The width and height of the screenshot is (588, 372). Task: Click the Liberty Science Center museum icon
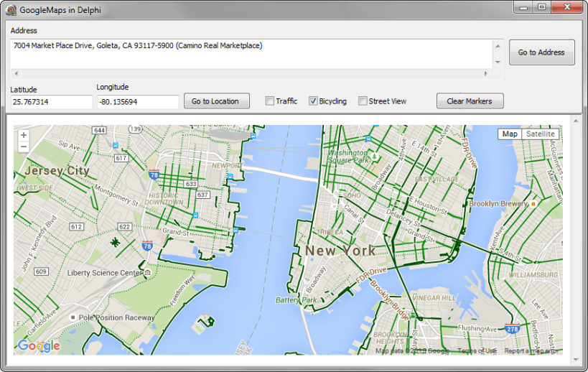point(148,273)
